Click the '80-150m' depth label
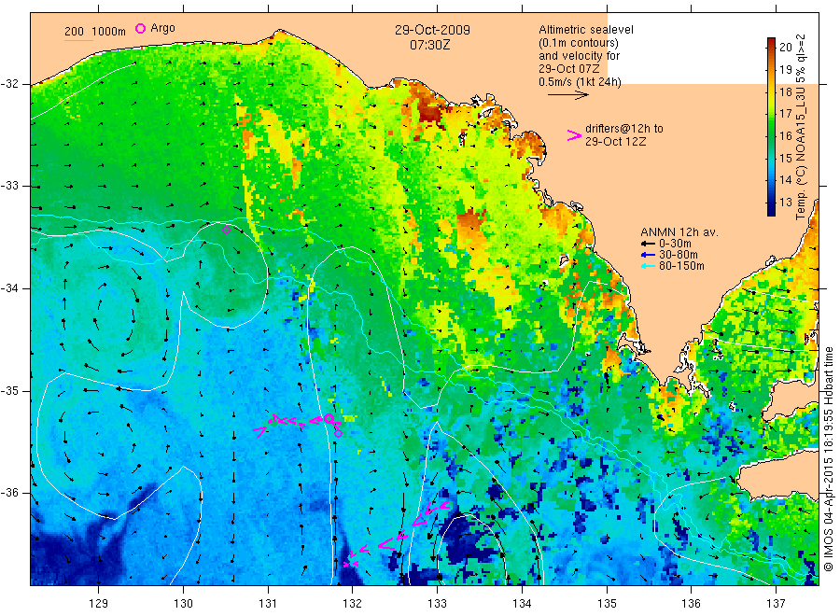 pyautogui.click(x=681, y=266)
